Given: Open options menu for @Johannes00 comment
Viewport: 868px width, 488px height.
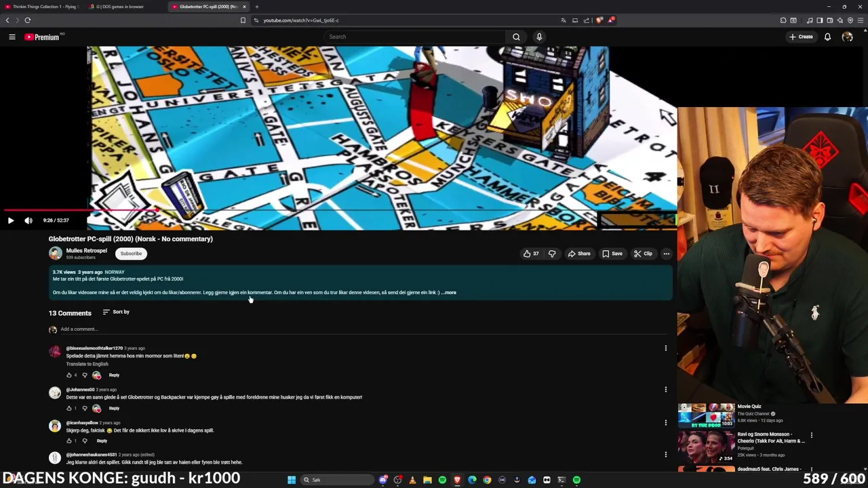Looking at the screenshot, I should [665, 390].
